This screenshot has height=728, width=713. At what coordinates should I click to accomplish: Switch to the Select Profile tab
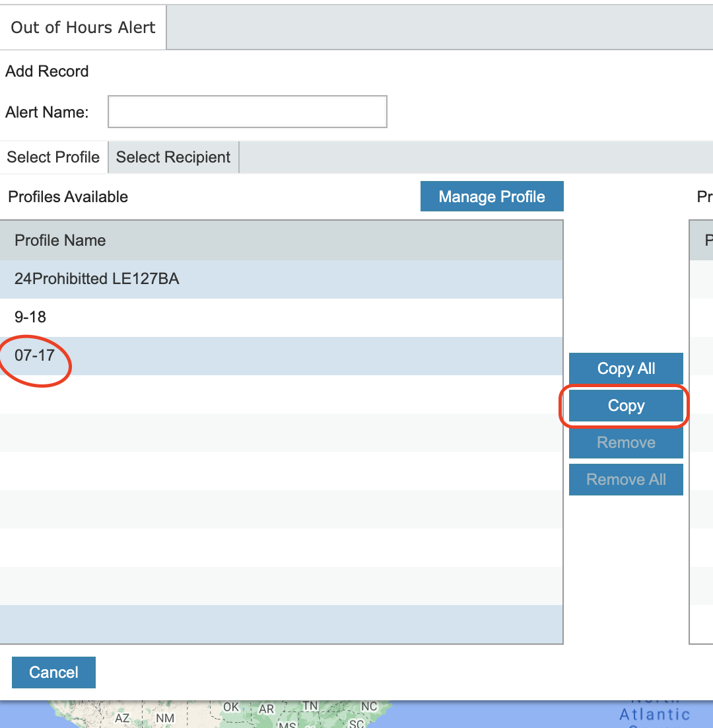point(53,157)
